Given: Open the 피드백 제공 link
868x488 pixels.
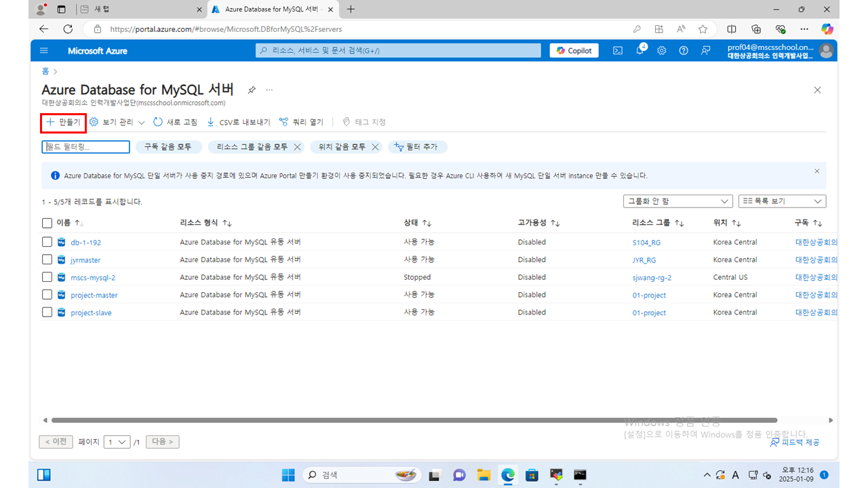Looking at the screenshot, I should [795, 442].
